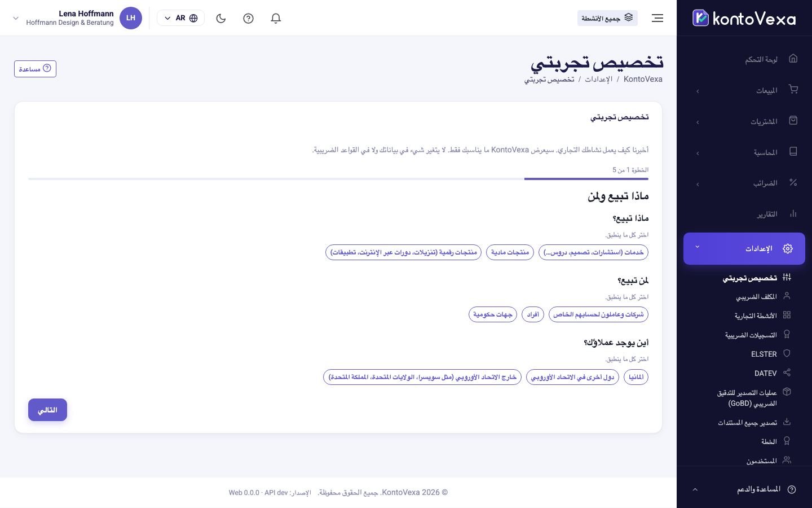Click the book icon for المحاسبة
This screenshot has width=812, height=508.
(793, 152)
